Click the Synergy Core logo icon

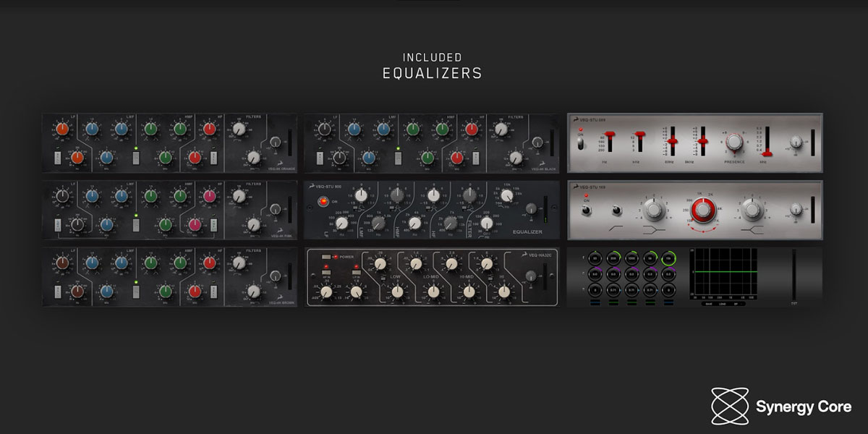click(730, 407)
